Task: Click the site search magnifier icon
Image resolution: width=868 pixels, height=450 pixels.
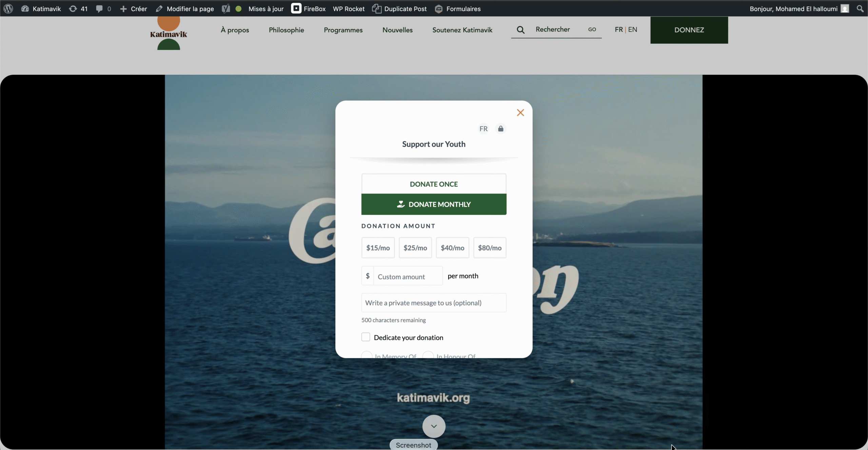Action: click(x=520, y=30)
